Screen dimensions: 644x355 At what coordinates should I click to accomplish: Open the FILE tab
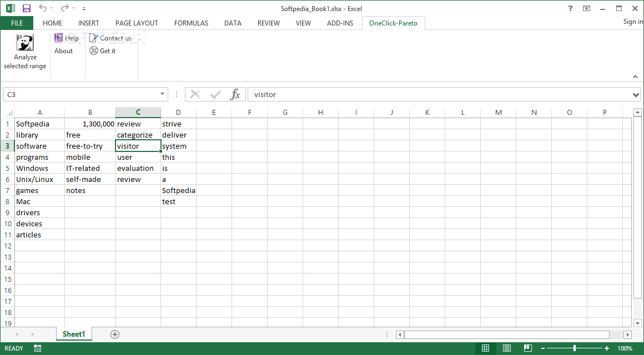(x=17, y=23)
